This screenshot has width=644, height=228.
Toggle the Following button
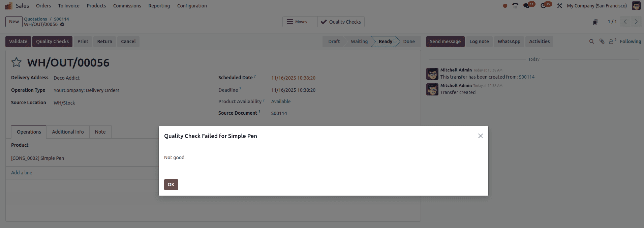[x=630, y=41]
